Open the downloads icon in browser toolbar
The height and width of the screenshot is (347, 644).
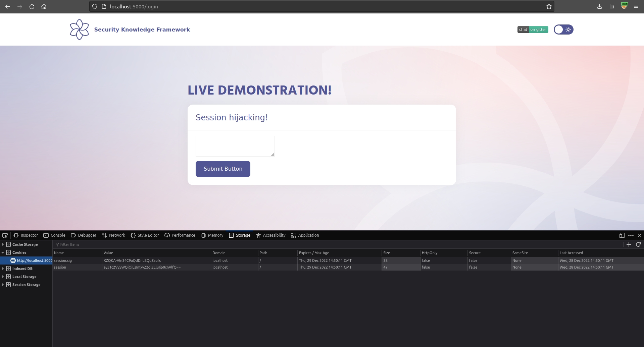click(x=599, y=7)
